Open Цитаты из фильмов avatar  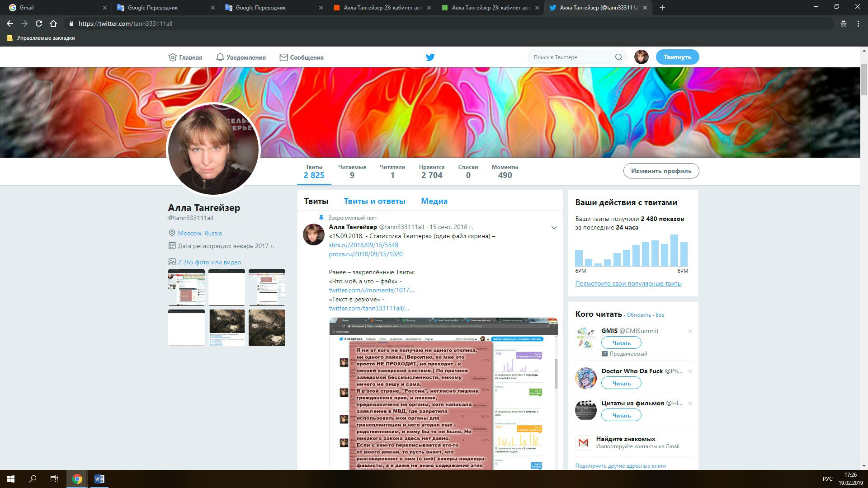click(586, 410)
